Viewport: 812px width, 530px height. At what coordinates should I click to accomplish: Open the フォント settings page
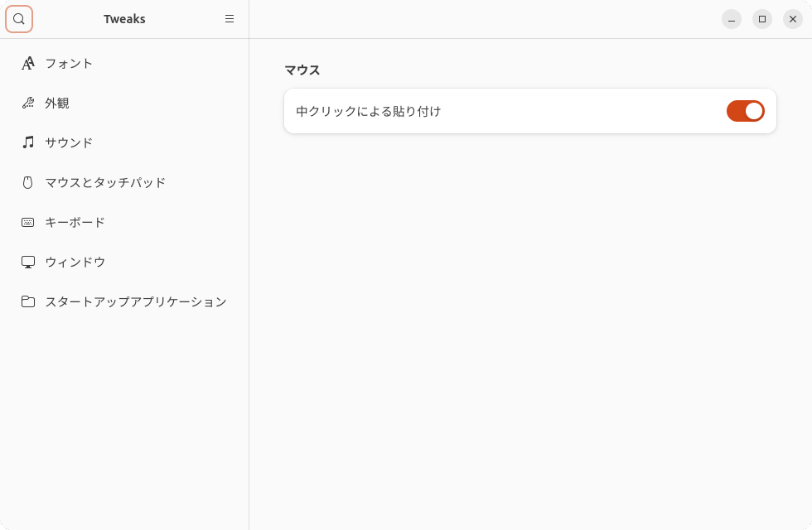69,63
